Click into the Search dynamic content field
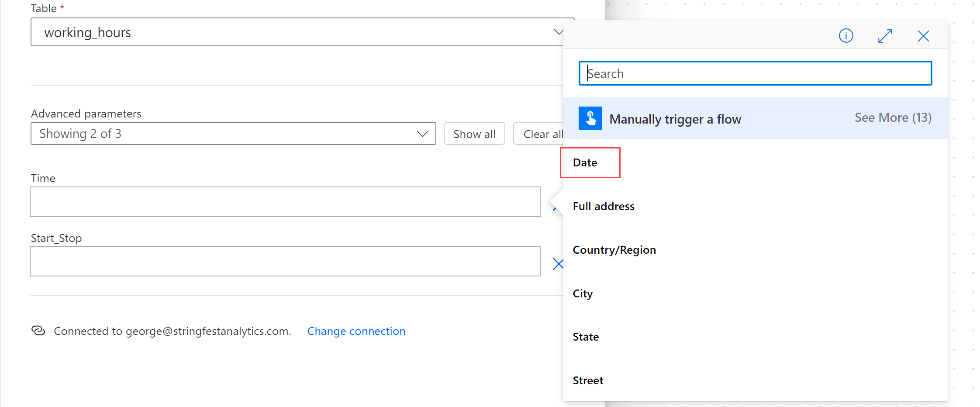This screenshot has height=407, width=980. tap(755, 73)
